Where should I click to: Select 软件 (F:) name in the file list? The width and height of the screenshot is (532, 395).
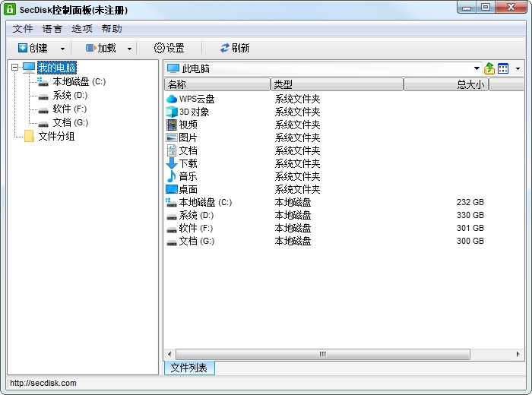coord(196,228)
